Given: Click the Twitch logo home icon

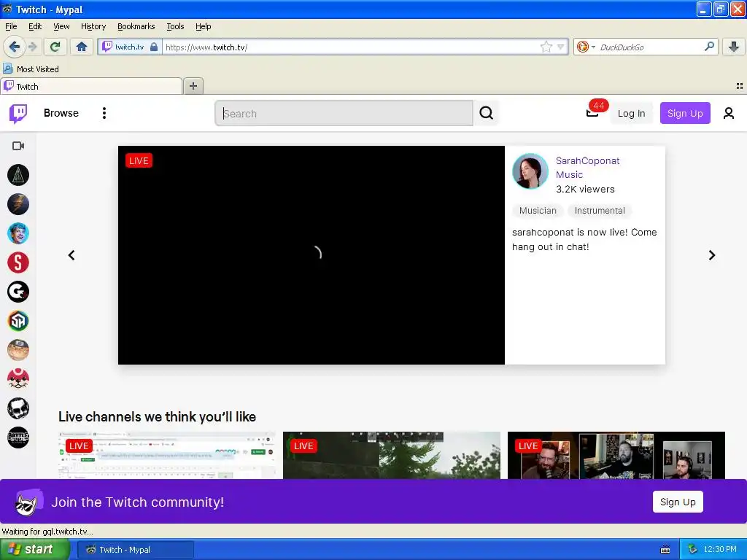Looking at the screenshot, I should (18, 113).
